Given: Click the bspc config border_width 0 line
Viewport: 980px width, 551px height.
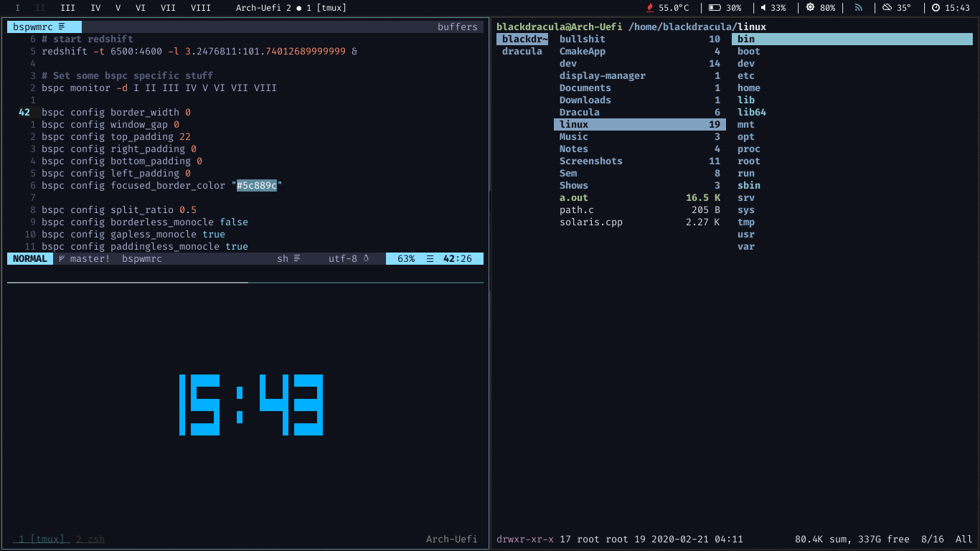Looking at the screenshot, I should coord(116,112).
